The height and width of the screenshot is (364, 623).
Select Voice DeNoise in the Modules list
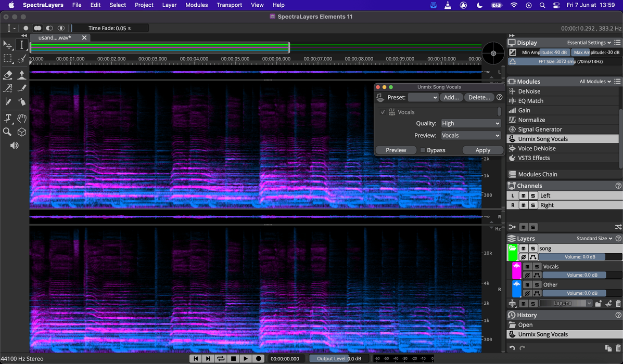pos(537,148)
